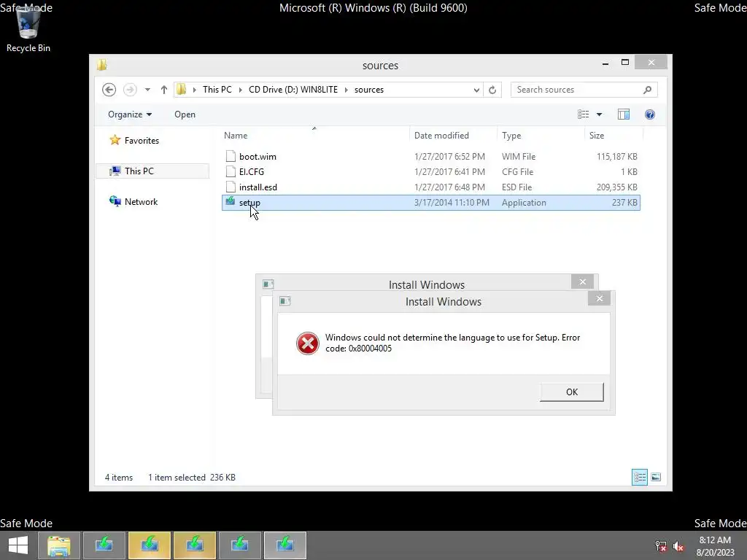This screenshot has height=560, width=747.
Task: Close the rear Install Windows window
Action: point(582,282)
